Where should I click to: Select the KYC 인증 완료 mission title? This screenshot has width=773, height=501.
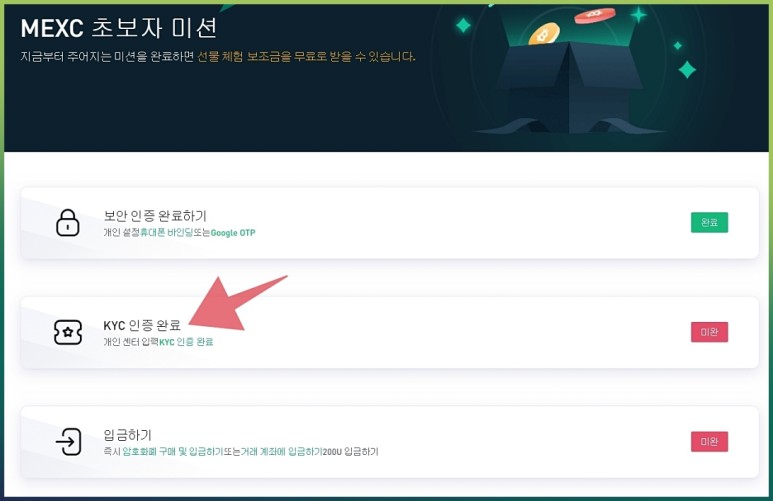[x=142, y=325]
